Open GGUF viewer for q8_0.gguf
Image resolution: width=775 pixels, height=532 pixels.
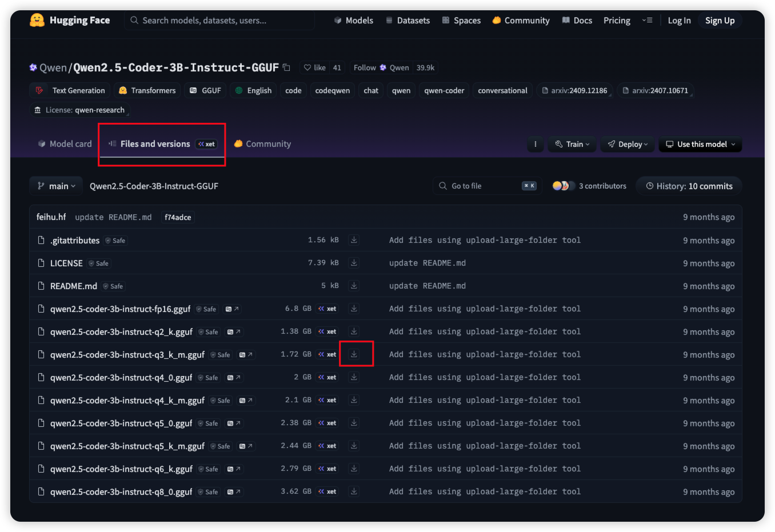pos(234,492)
